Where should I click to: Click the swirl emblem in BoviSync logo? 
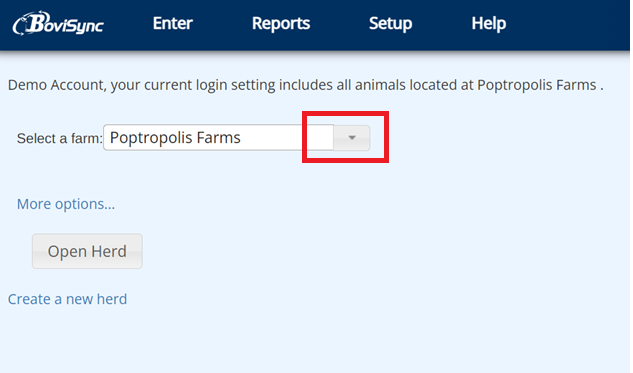click(x=23, y=23)
